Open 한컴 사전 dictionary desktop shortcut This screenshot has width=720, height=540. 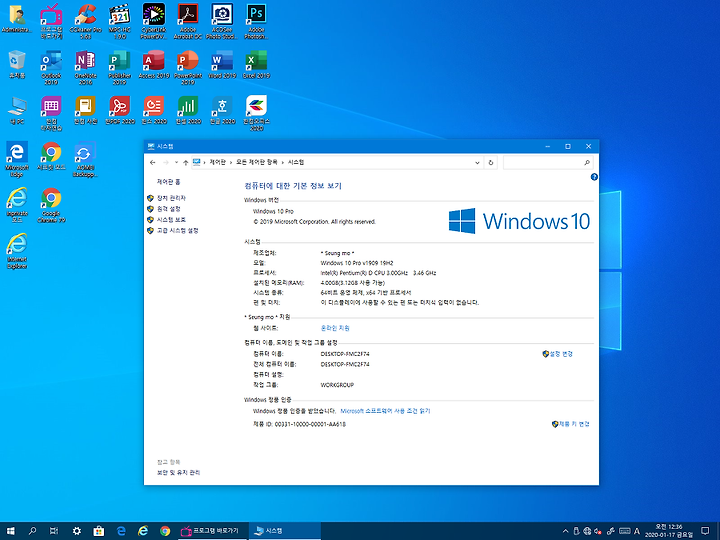click(x=85, y=110)
